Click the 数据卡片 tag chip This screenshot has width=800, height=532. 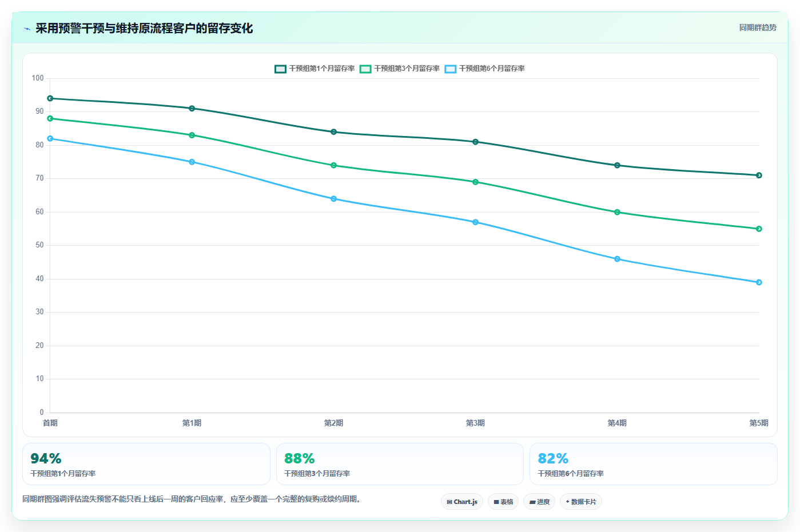(581, 502)
